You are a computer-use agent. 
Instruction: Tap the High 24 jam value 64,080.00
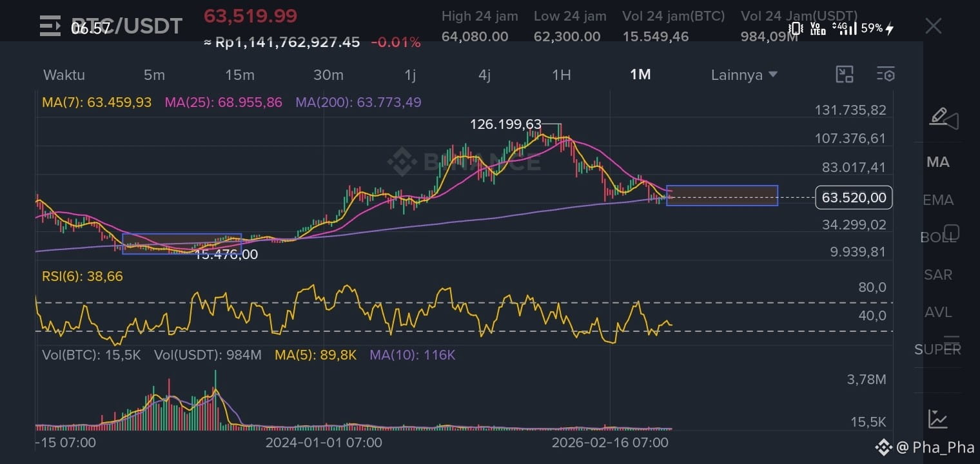pos(475,37)
